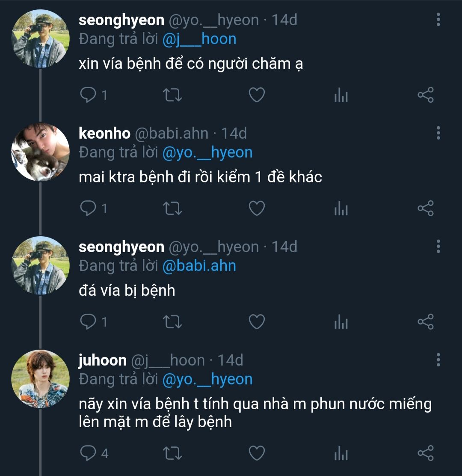Like keonho's reply tweet
The height and width of the screenshot is (476, 462).
pos(257,208)
